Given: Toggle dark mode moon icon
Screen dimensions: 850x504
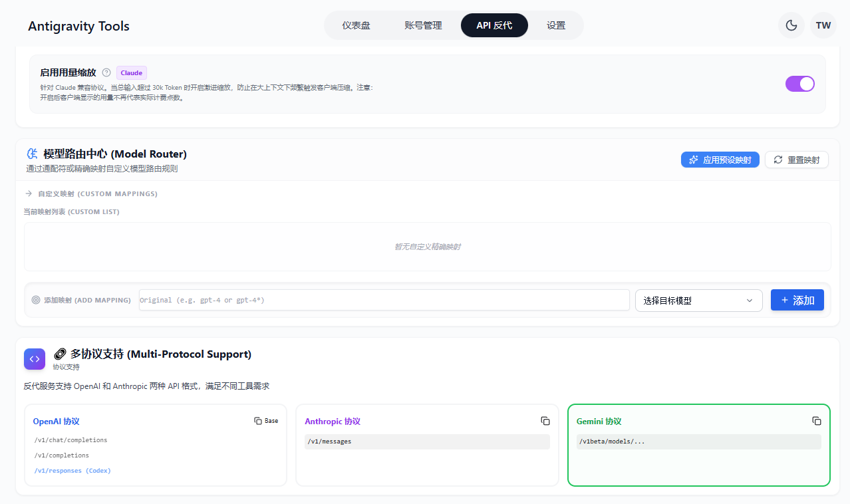Looking at the screenshot, I should point(791,25).
